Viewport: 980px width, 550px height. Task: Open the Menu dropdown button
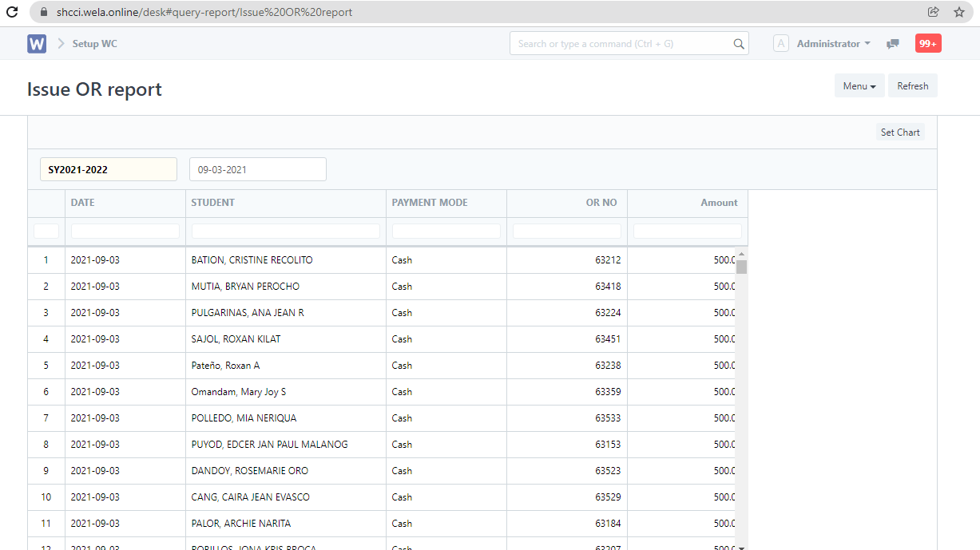point(859,86)
